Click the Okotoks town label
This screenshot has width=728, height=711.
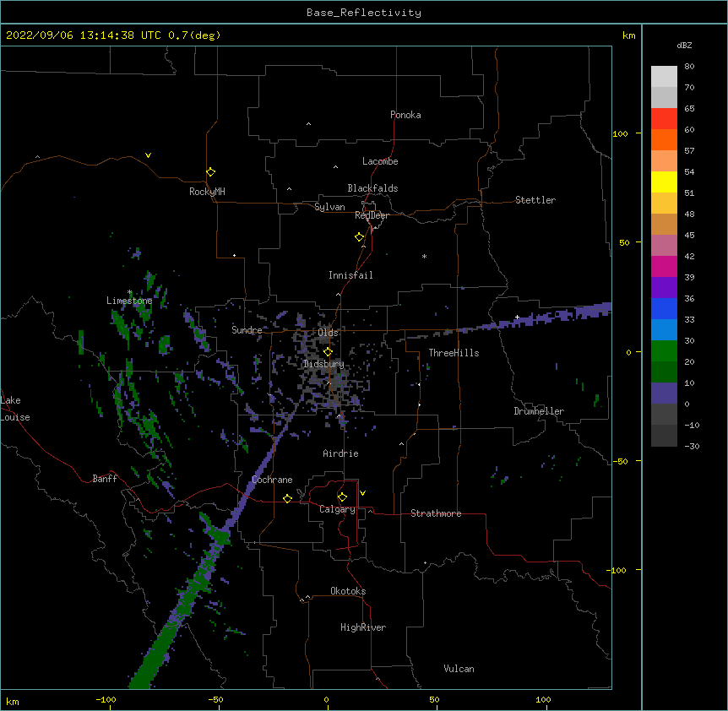point(348,591)
